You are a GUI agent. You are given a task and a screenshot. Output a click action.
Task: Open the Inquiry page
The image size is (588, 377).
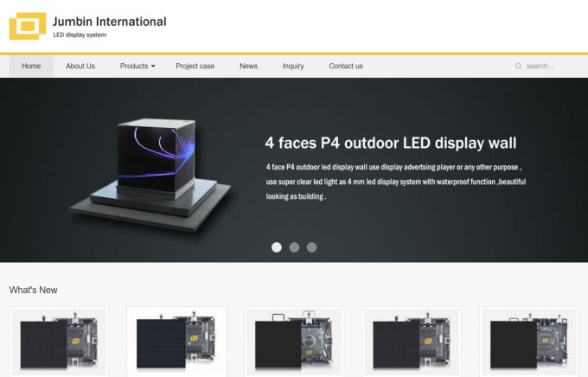coord(293,67)
